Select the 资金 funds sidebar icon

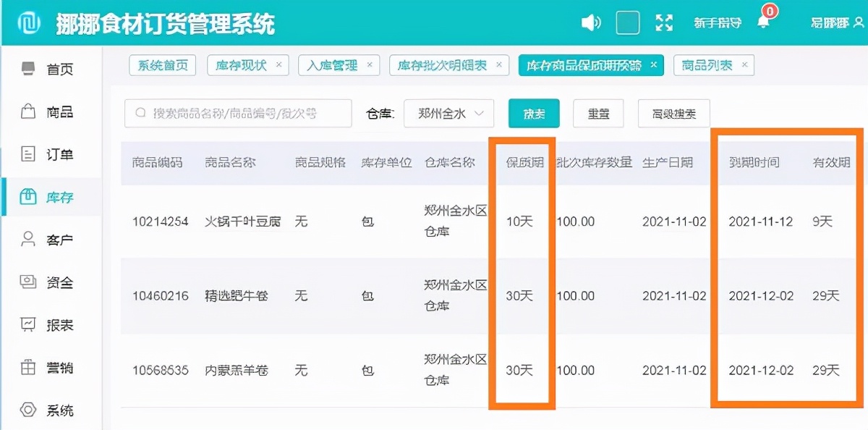[43, 282]
